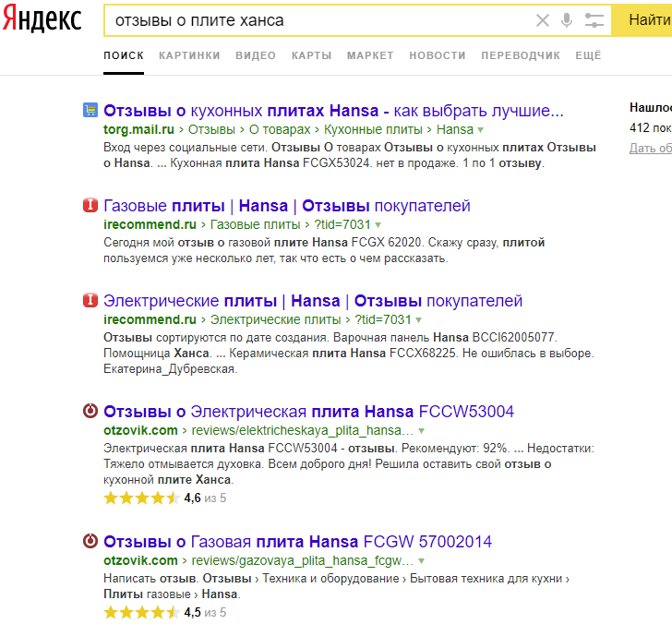Click 4,5 из 5 star rating
Viewport: 672px width, 636px height.
coord(164,612)
